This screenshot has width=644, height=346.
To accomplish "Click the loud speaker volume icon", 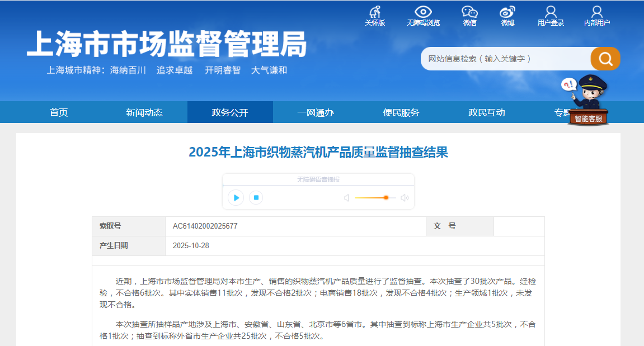I will [x=405, y=198].
